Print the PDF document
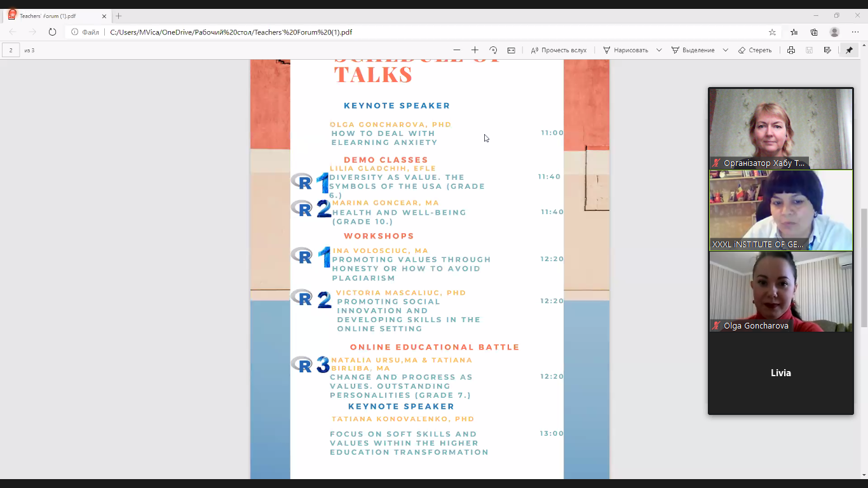This screenshot has width=868, height=488. coord(791,50)
